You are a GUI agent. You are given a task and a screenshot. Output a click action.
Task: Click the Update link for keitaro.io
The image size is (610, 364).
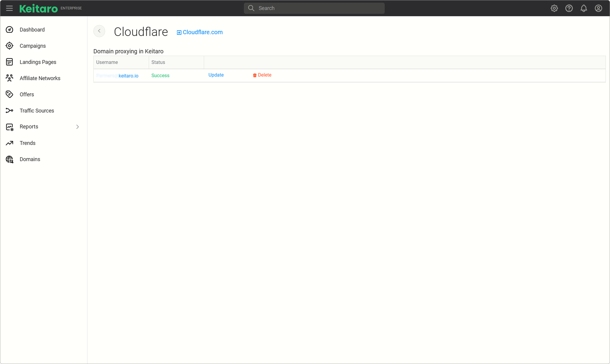pos(216,75)
